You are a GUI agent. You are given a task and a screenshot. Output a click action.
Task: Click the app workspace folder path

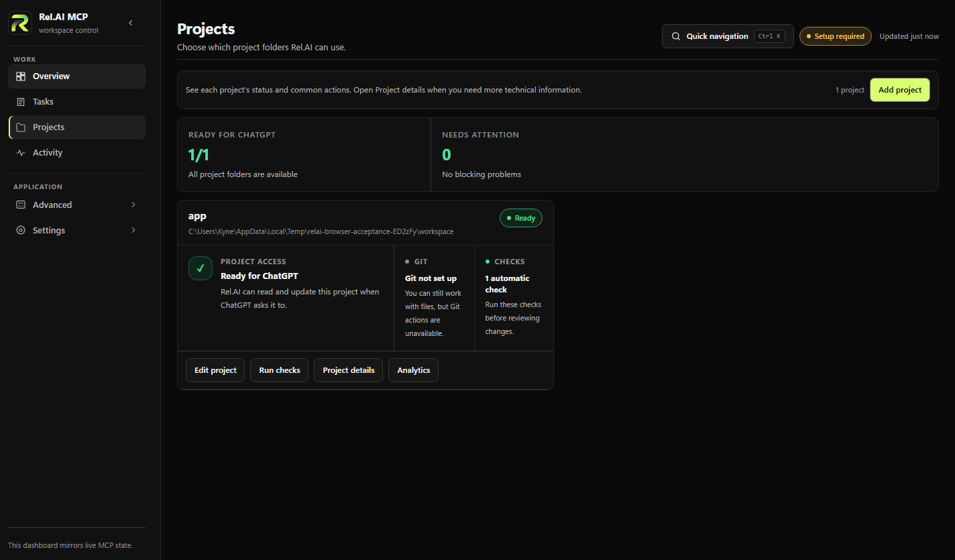[x=321, y=232]
